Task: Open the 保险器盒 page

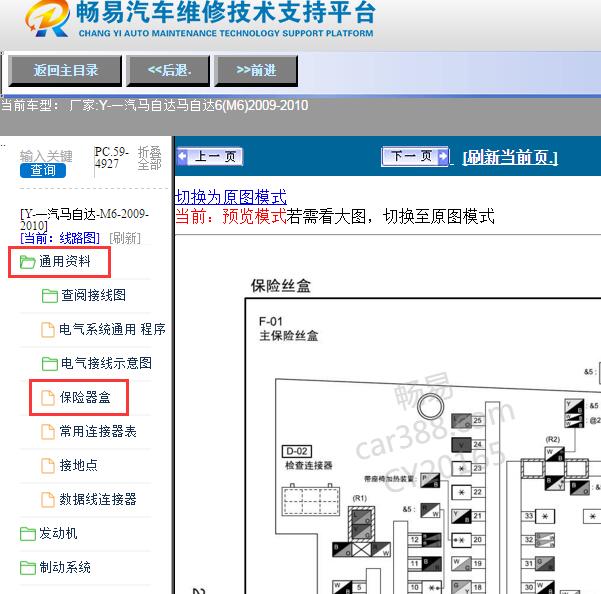Action: tap(85, 397)
